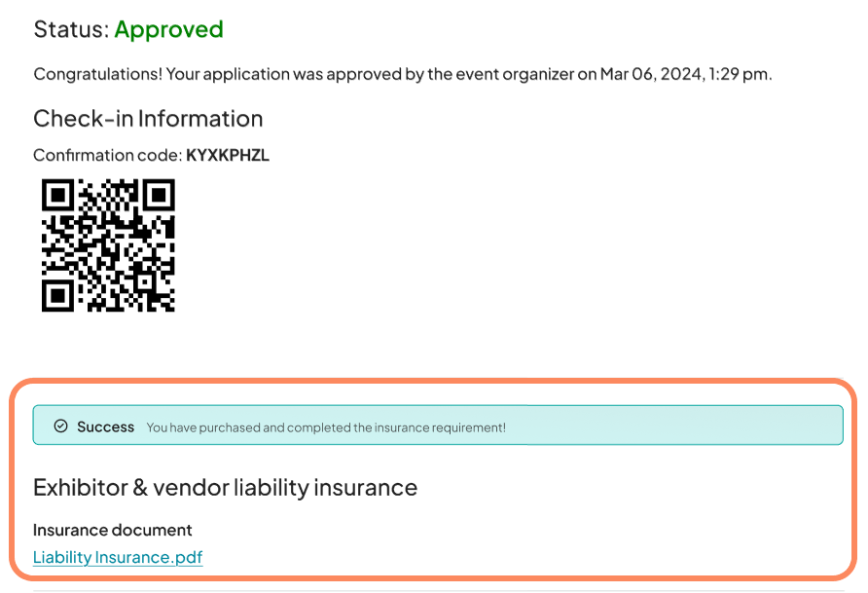Viewport: 868px width, 593px height.
Task: Click the Insurance document label
Action: point(112,530)
